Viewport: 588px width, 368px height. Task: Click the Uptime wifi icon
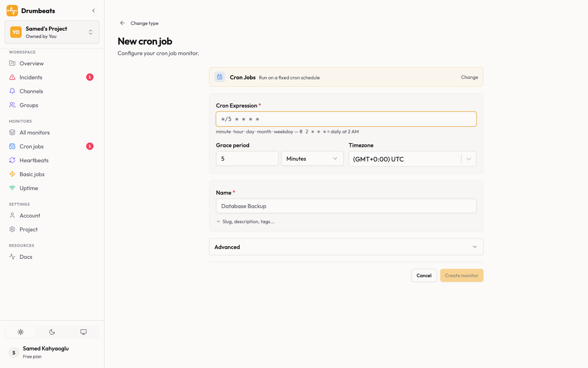click(x=12, y=188)
